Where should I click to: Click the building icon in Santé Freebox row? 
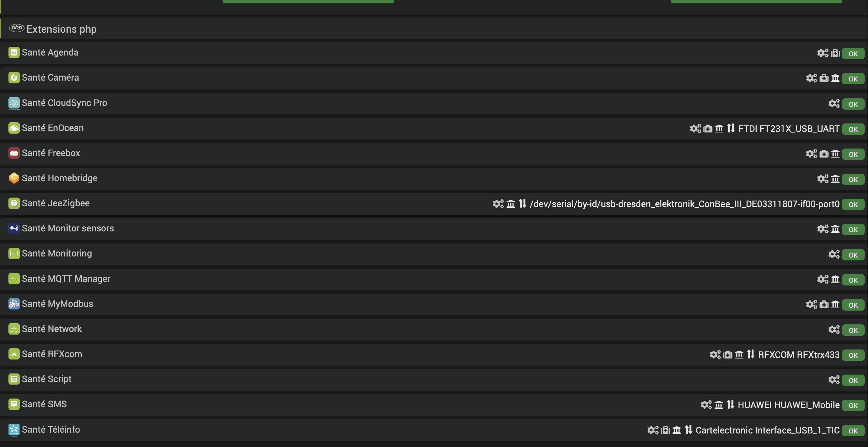pos(835,154)
